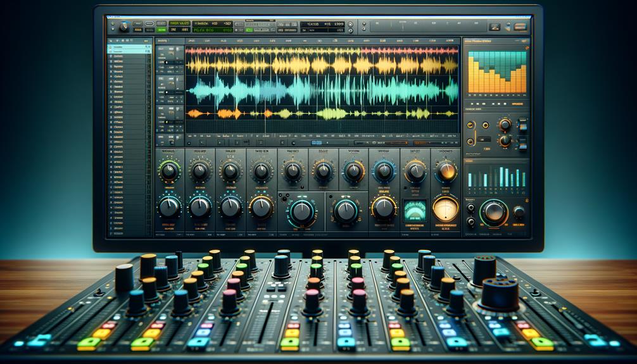Click the upper orange-ringed knob below spectrum graph
The height and width of the screenshot is (364, 637).
point(505,124)
